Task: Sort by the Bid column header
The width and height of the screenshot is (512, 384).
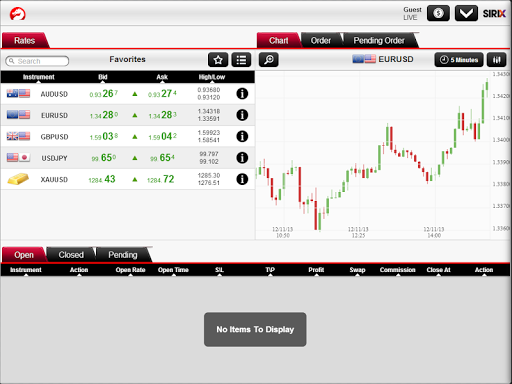Action: [x=103, y=77]
